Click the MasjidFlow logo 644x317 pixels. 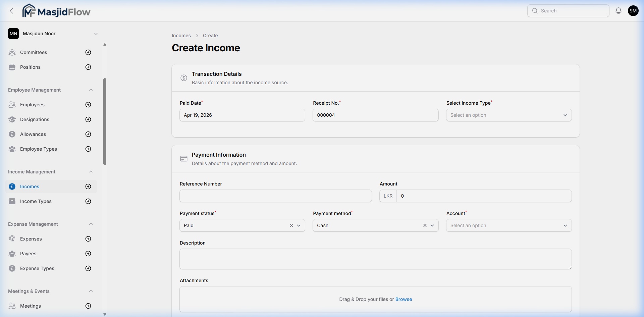pyautogui.click(x=56, y=10)
